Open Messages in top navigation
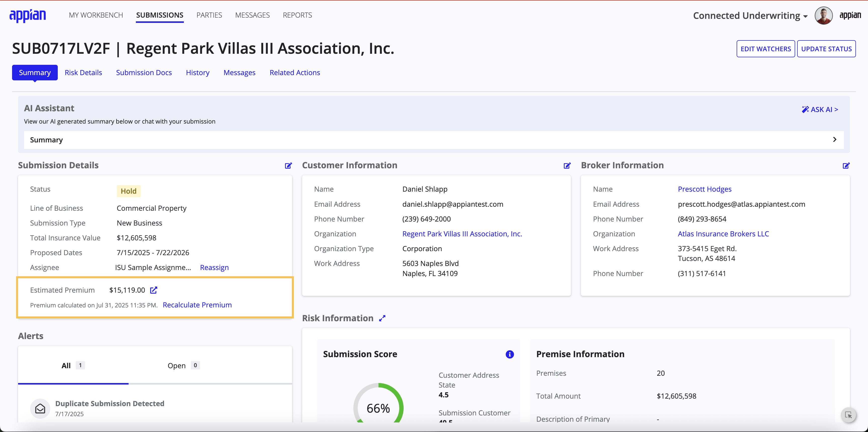 [x=252, y=15]
